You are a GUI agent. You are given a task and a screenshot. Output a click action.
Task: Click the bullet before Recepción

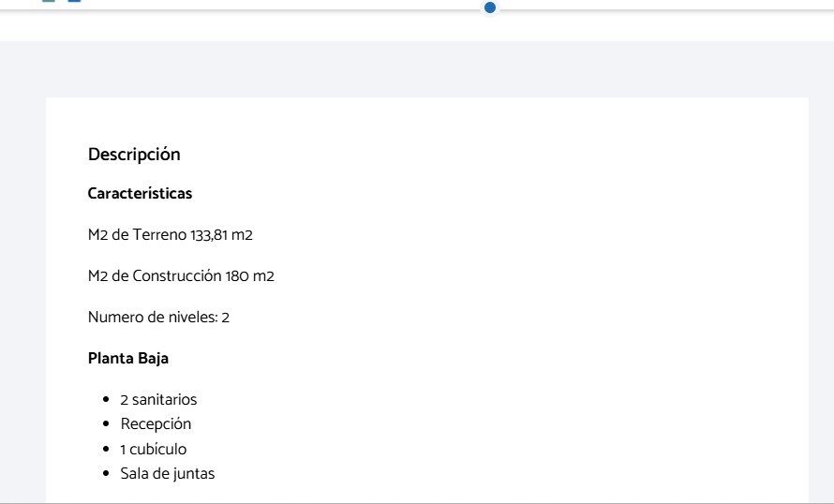(108, 424)
